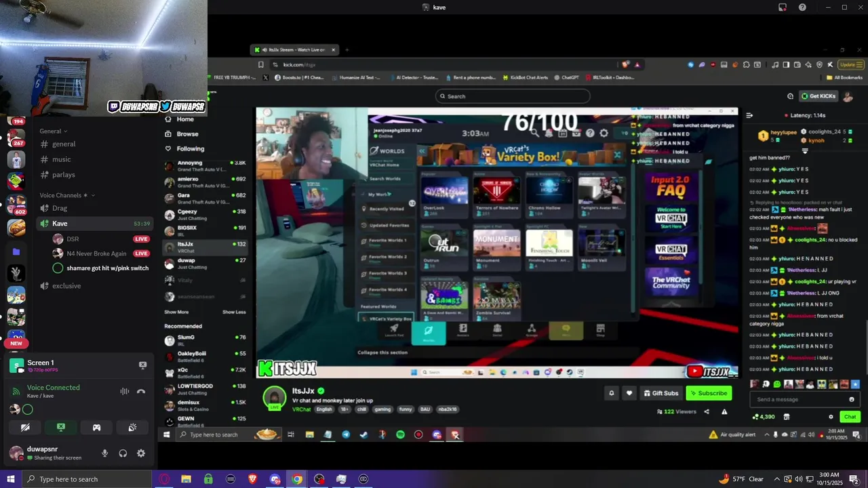Open the ChatGPT bookmark

tap(567, 77)
